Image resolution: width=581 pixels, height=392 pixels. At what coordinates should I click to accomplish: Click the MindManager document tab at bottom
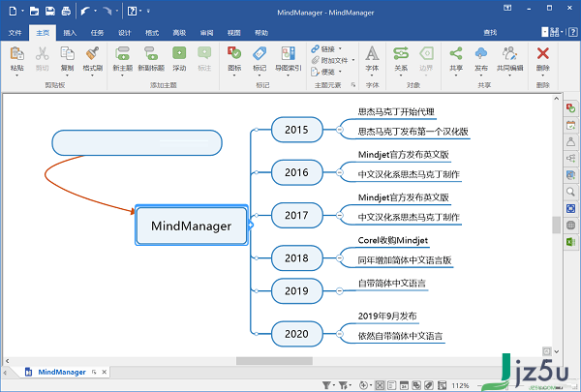tap(62, 372)
